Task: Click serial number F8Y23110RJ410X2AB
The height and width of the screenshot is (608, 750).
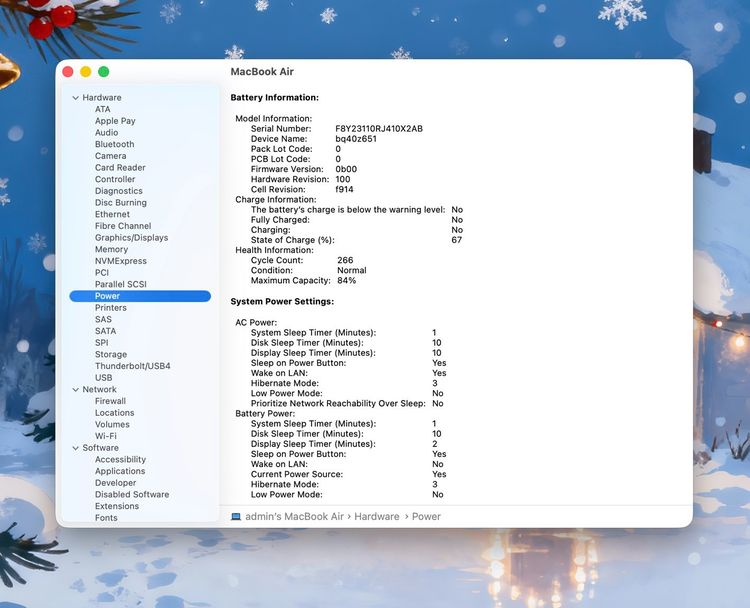Action: pyautogui.click(x=379, y=129)
